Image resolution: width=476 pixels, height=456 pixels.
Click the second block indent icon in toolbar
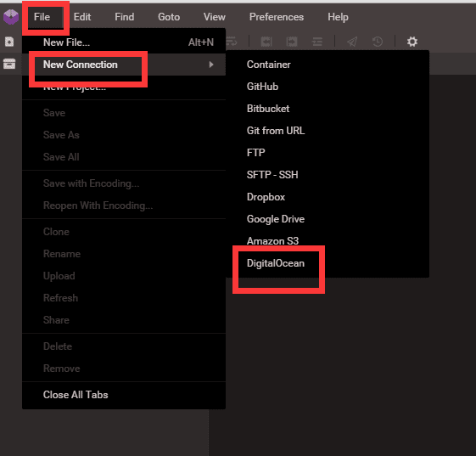tap(292, 42)
